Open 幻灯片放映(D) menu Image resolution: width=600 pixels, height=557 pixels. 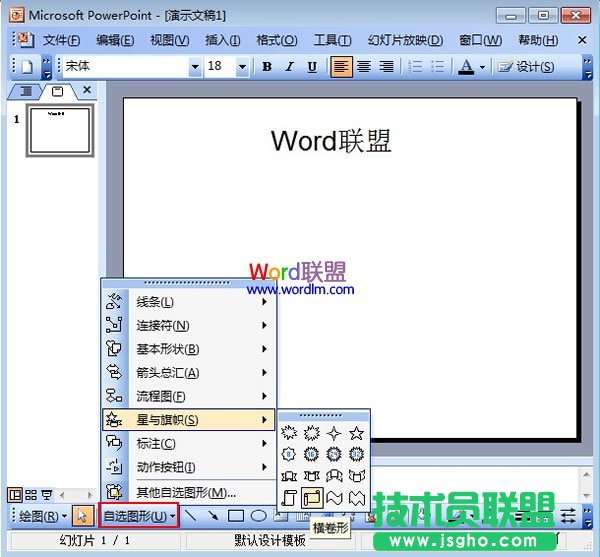(406, 40)
